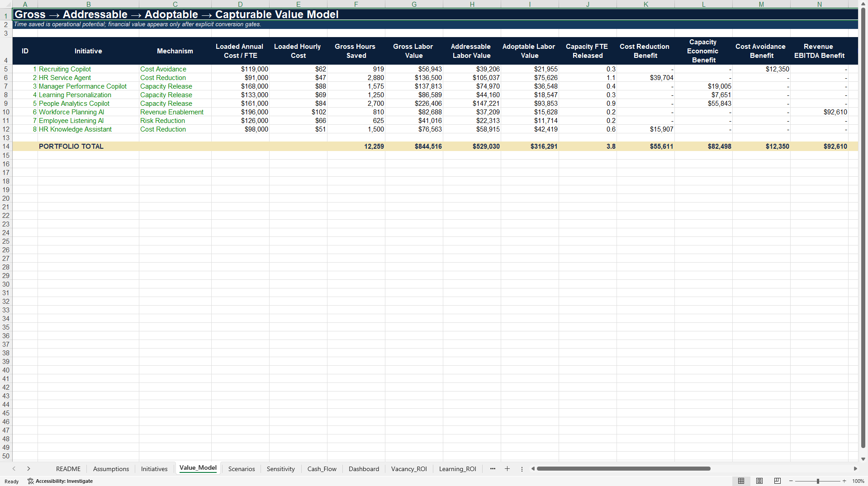Viewport: 868px width, 486px height.
Task: Select the $39,704 cost reduction cell
Action: 645,78
